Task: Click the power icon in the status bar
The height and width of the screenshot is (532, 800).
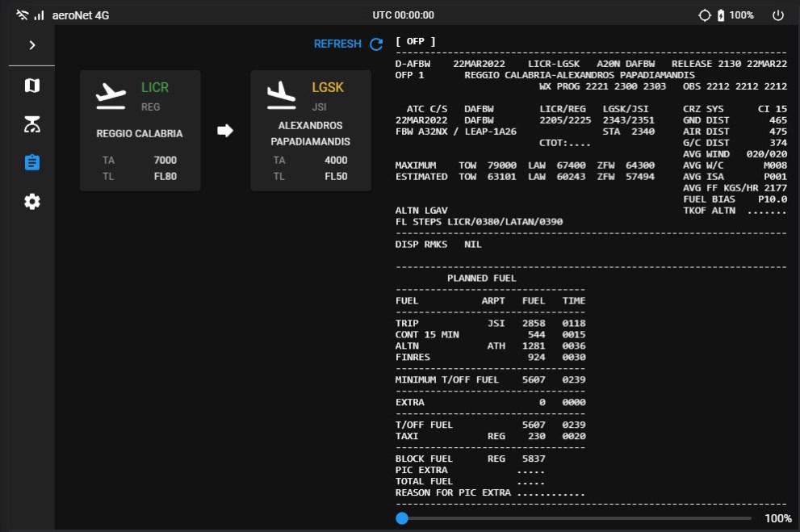Action: point(778,15)
